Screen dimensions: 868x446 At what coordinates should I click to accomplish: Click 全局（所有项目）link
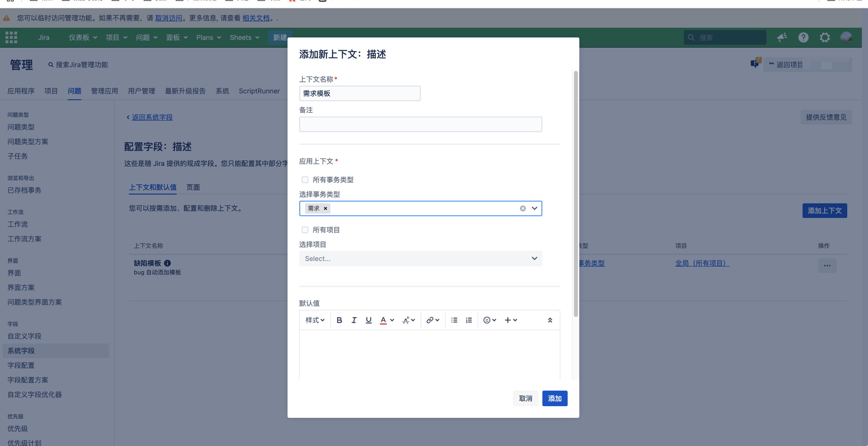[702, 263]
